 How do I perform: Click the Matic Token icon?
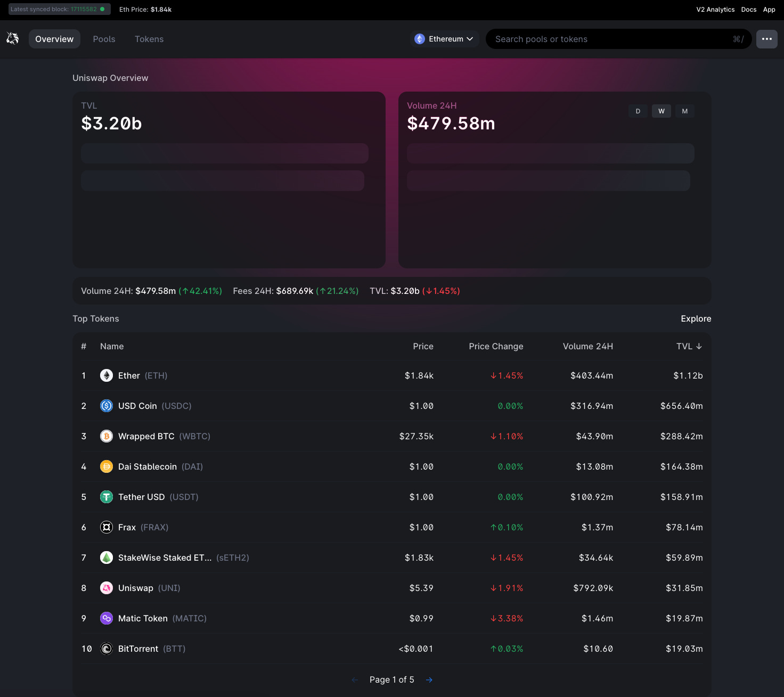point(107,618)
